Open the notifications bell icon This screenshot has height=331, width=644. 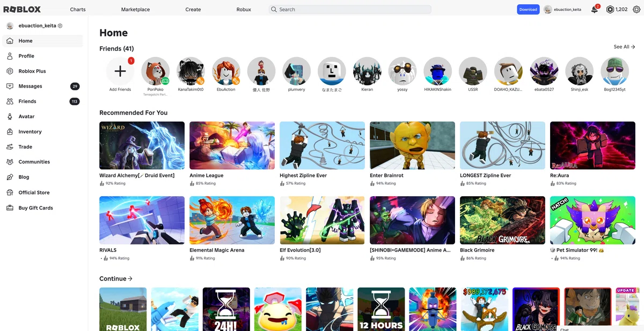pyautogui.click(x=595, y=9)
